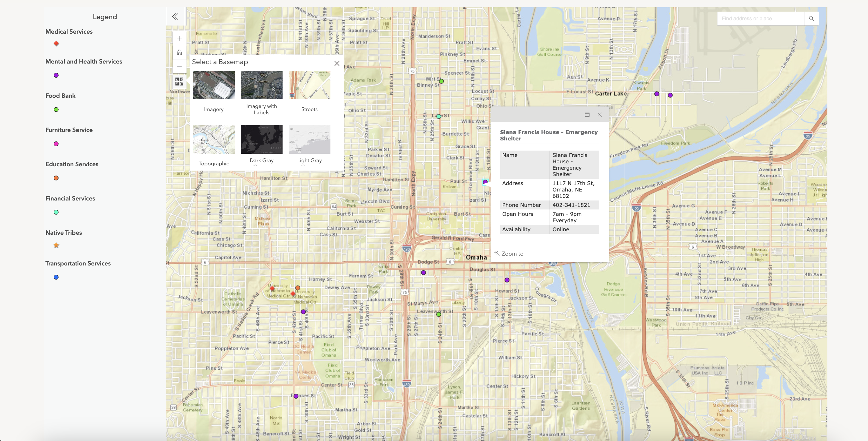Click the address 1117 N 17th St cell
The width and height of the screenshot is (868, 441).
coord(574,190)
